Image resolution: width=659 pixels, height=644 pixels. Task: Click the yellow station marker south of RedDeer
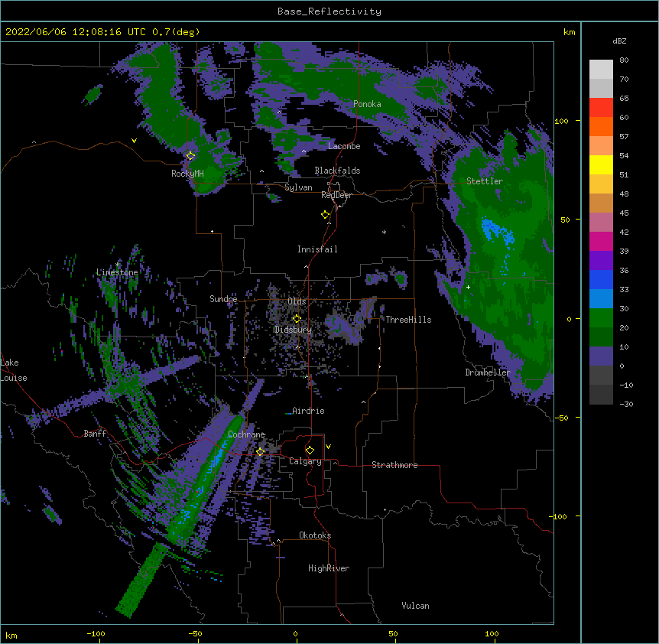tap(325, 214)
